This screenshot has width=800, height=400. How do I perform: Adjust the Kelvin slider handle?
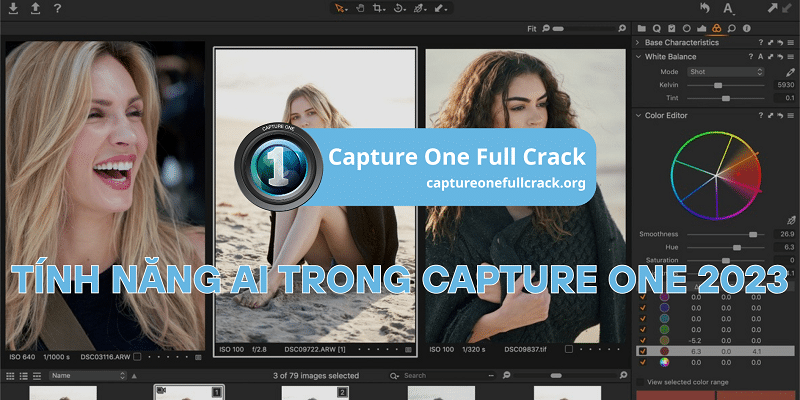pyautogui.click(x=718, y=85)
